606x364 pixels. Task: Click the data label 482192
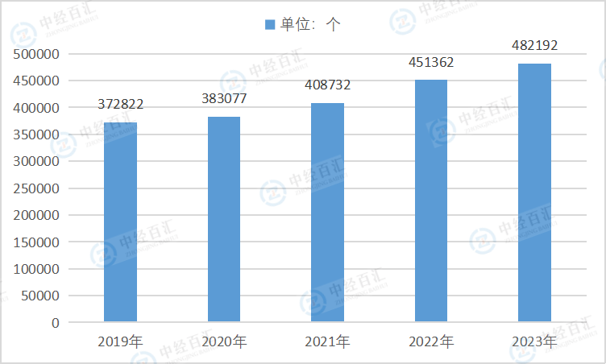point(535,46)
